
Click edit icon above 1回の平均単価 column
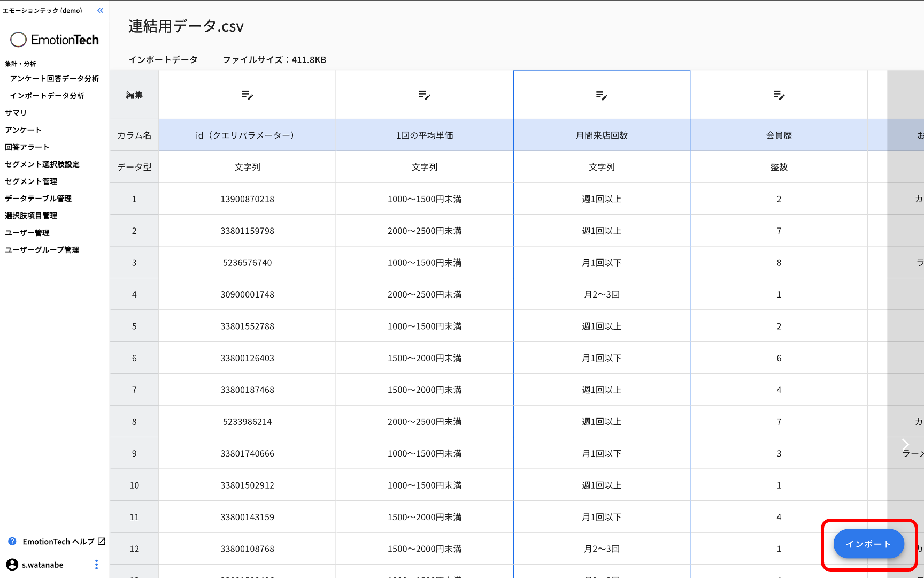425,95
